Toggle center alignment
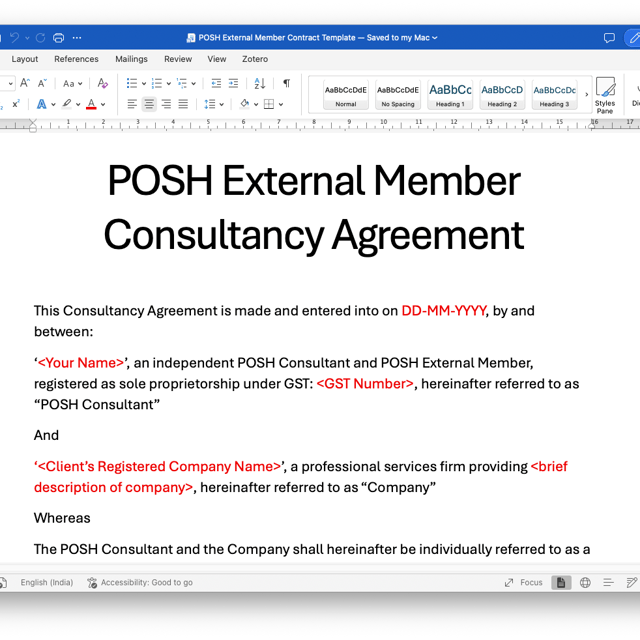 [x=149, y=104]
